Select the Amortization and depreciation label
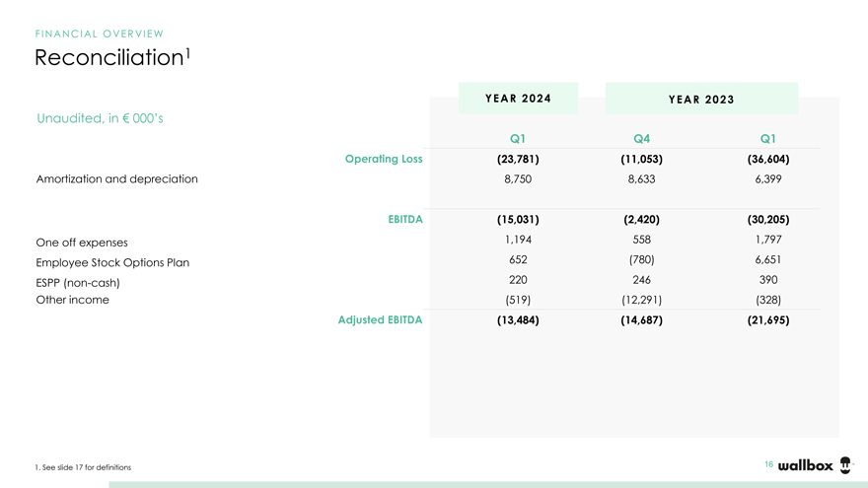868x488 pixels. (117, 179)
